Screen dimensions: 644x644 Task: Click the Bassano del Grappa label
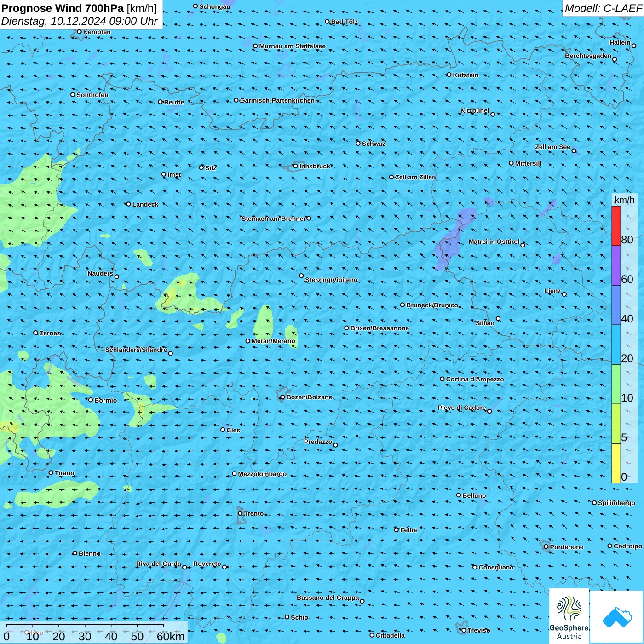(328, 598)
